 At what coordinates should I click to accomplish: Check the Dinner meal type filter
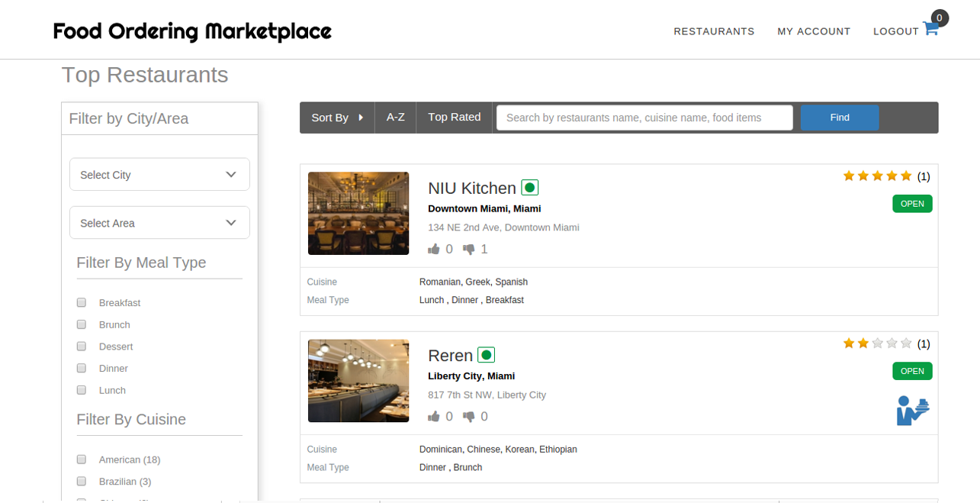81,368
